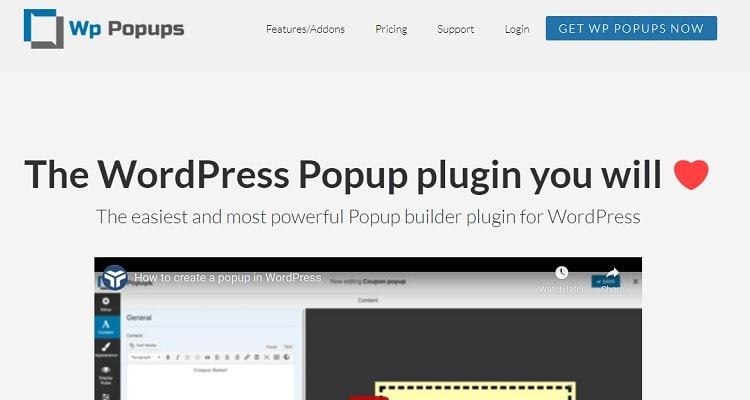Viewport: 750px width, 400px height.
Task: Open the video title How to create a popup in WordPress
Action: 228,278
